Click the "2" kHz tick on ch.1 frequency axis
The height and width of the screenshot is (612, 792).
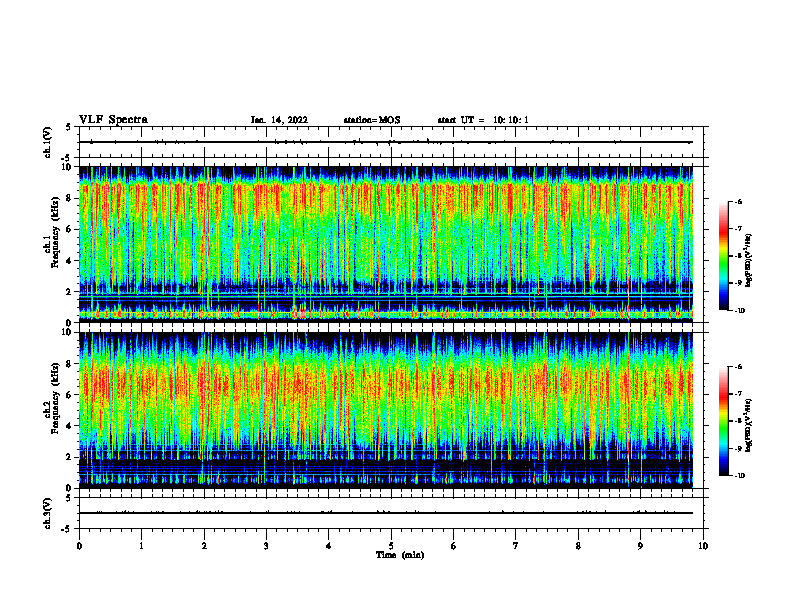coord(69,291)
